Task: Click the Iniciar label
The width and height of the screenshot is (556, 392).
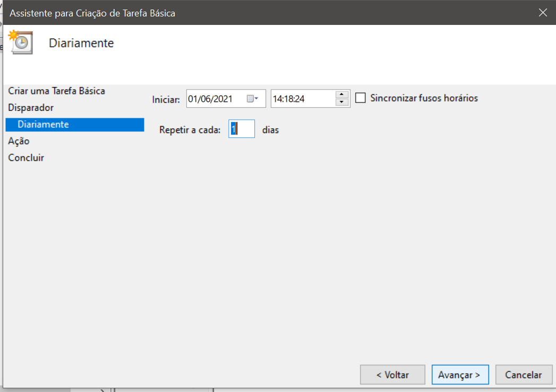Action: pos(166,100)
